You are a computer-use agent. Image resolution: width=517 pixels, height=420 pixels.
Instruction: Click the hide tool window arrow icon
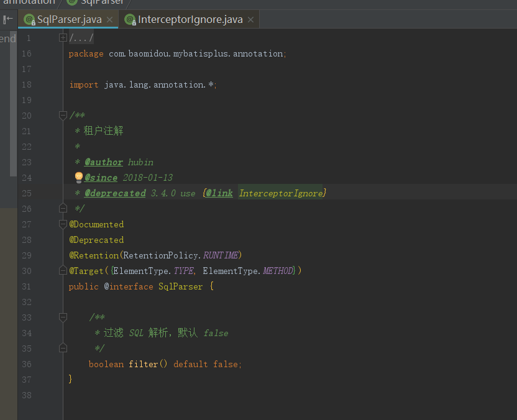point(7,19)
